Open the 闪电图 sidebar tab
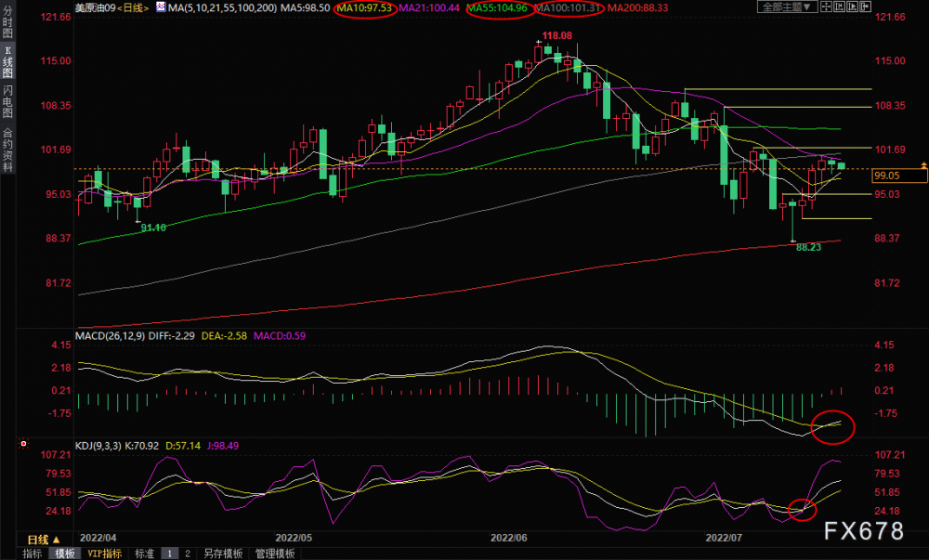Screen dimensions: 929x560 (7, 101)
